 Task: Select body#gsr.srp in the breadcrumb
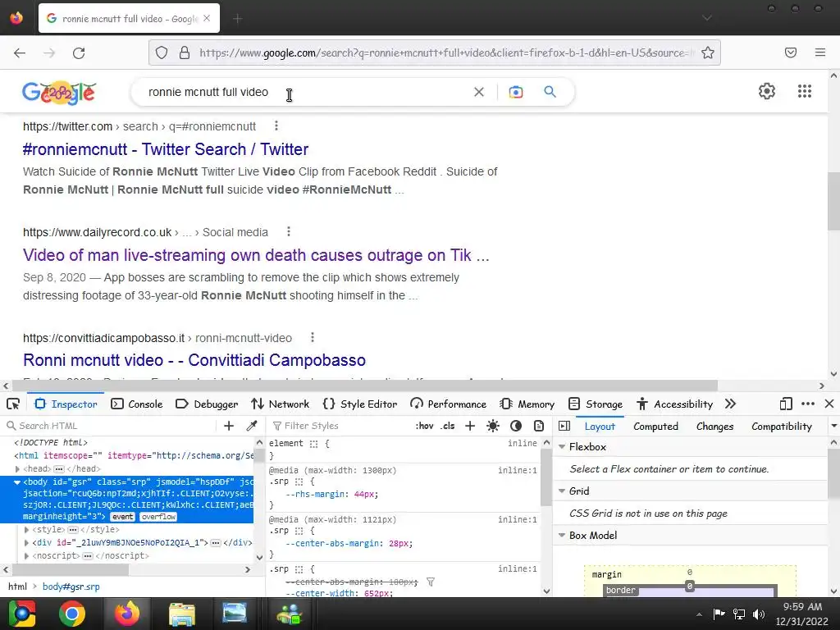pos(71,587)
